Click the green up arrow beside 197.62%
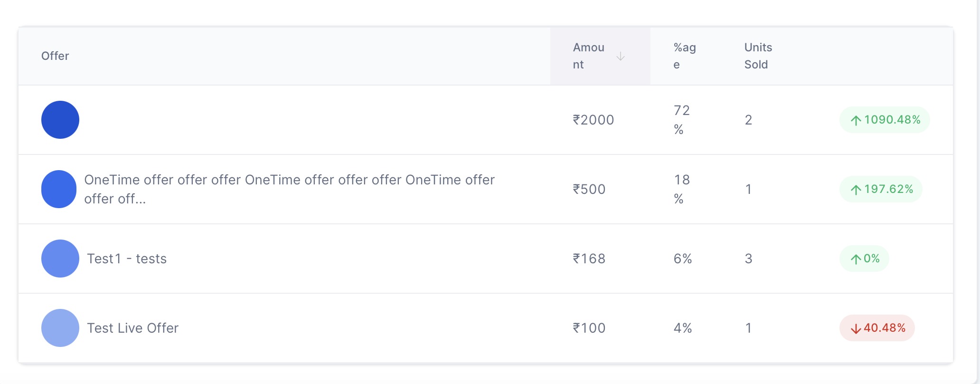Image resolution: width=980 pixels, height=384 pixels. (856, 190)
